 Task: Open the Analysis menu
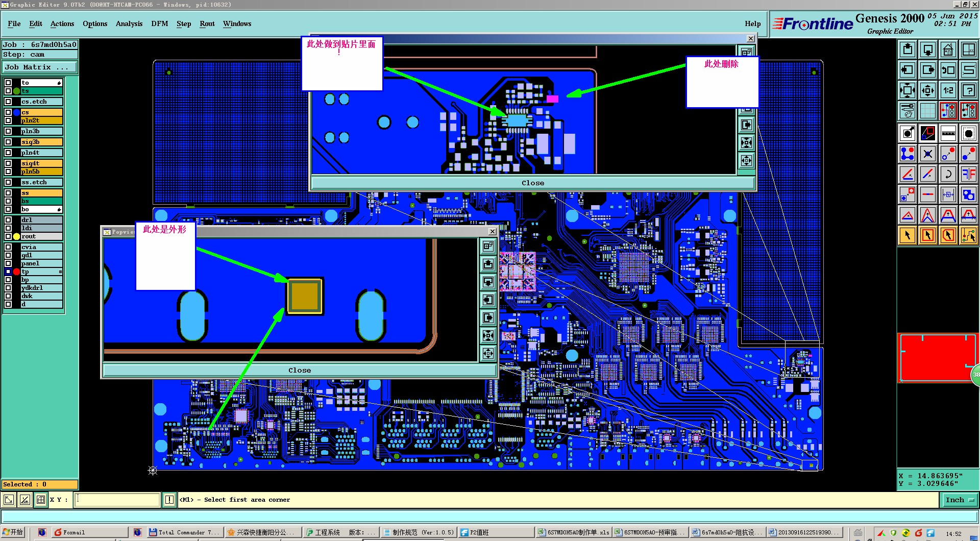coord(129,24)
